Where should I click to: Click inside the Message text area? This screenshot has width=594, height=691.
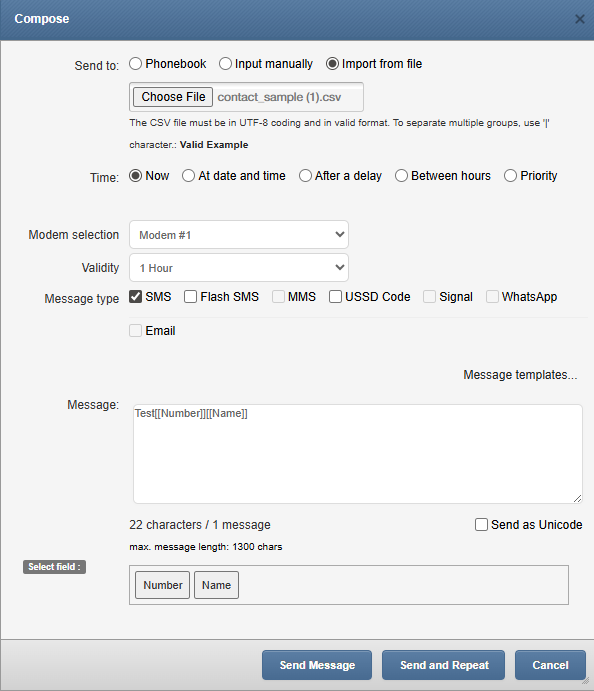(x=358, y=454)
